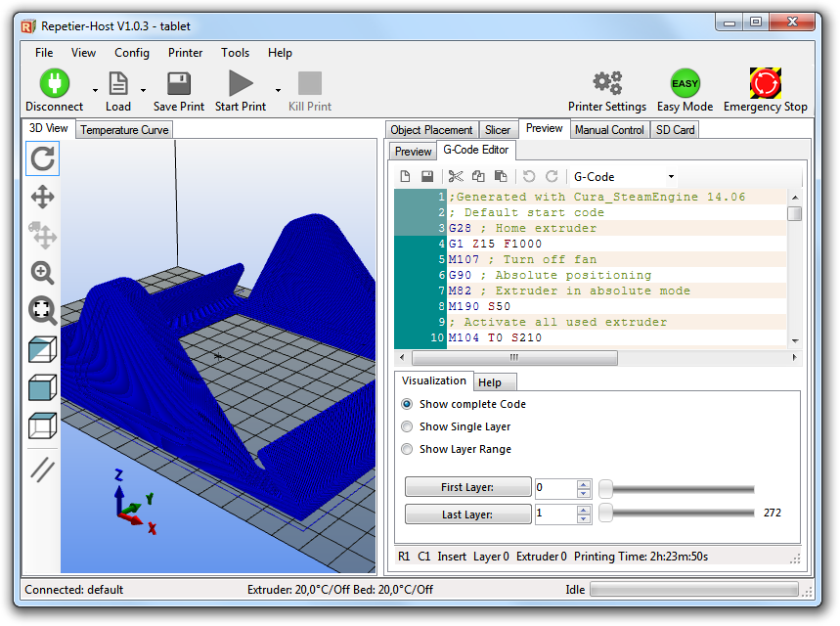Select Show Single Layer option
Image resolution: width=840 pixels, height=626 pixels.
pos(408,426)
